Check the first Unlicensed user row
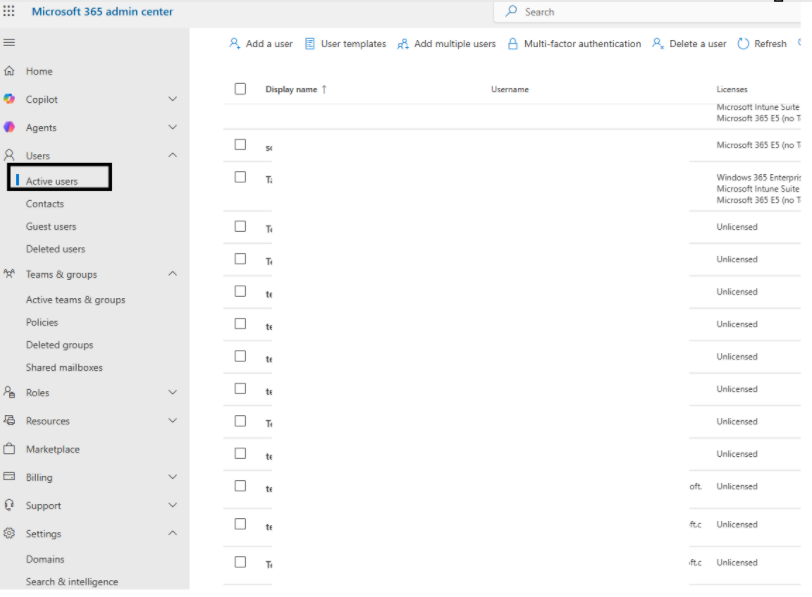Image resolution: width=812 pixels, height=597 pixels. (240, 226)
